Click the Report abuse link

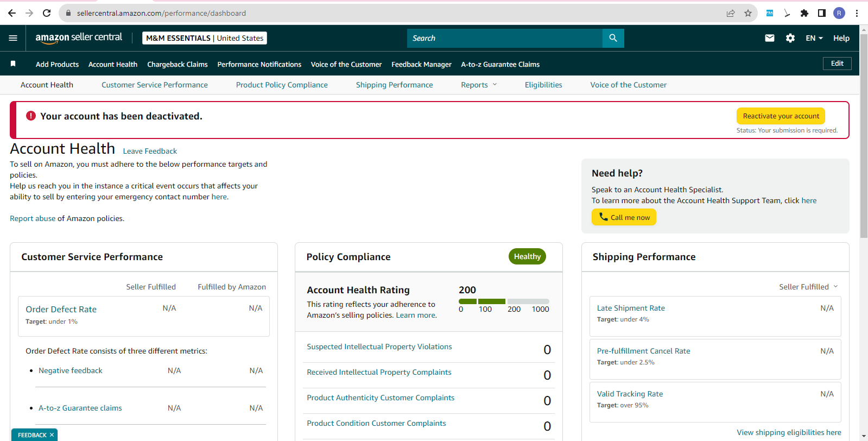[x=33, y=218]
